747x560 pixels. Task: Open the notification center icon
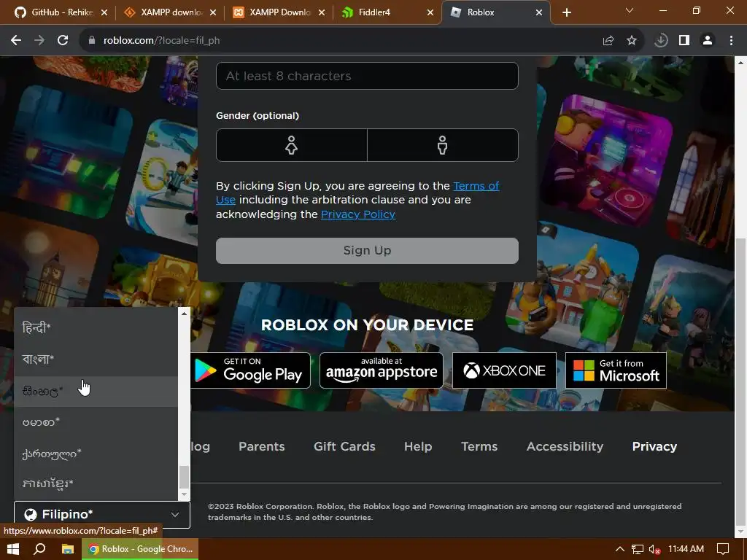(x=723, y=549)
